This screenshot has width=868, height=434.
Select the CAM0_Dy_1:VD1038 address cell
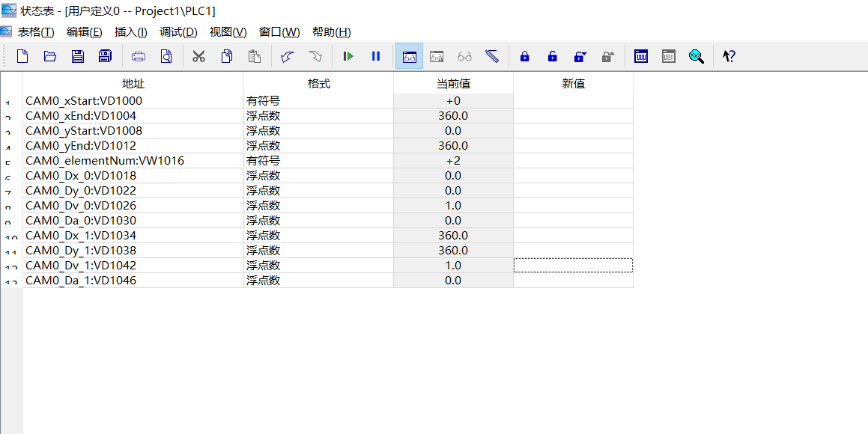(133, 250)
